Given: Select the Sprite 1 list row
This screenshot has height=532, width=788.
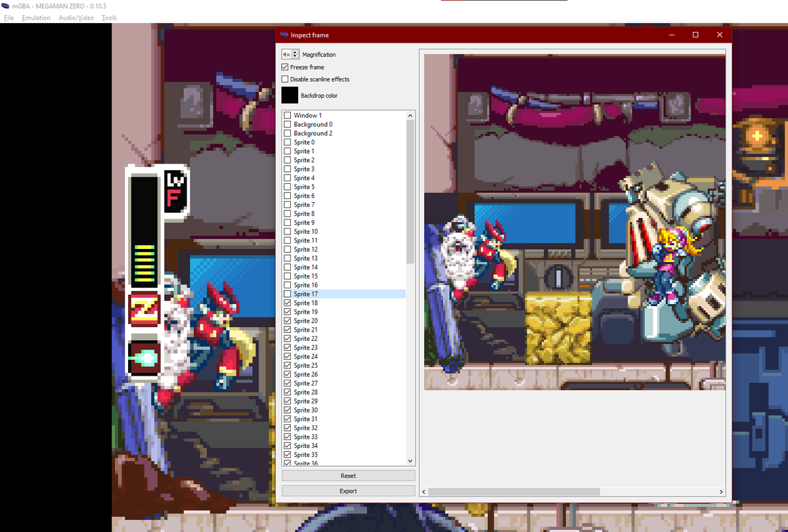Looking at the screenshot, I should pos(344,151).
